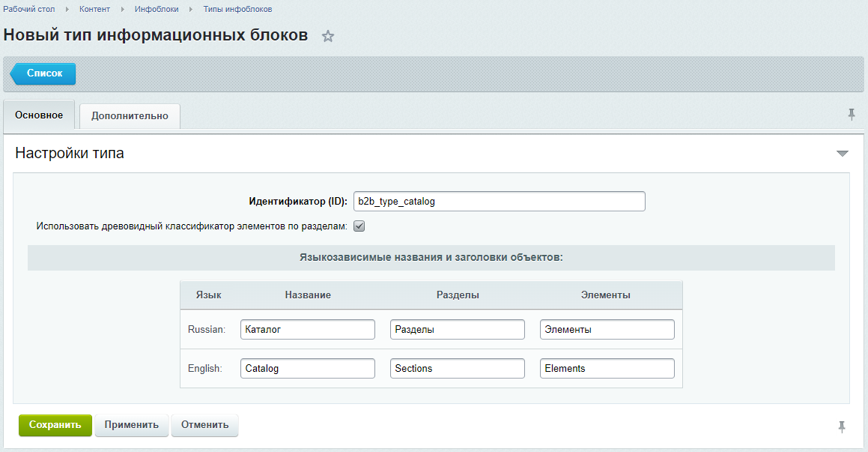Viewport: 868px width, 452px height.
Task: Save the type with Сохранить
Action: point(55,426)
